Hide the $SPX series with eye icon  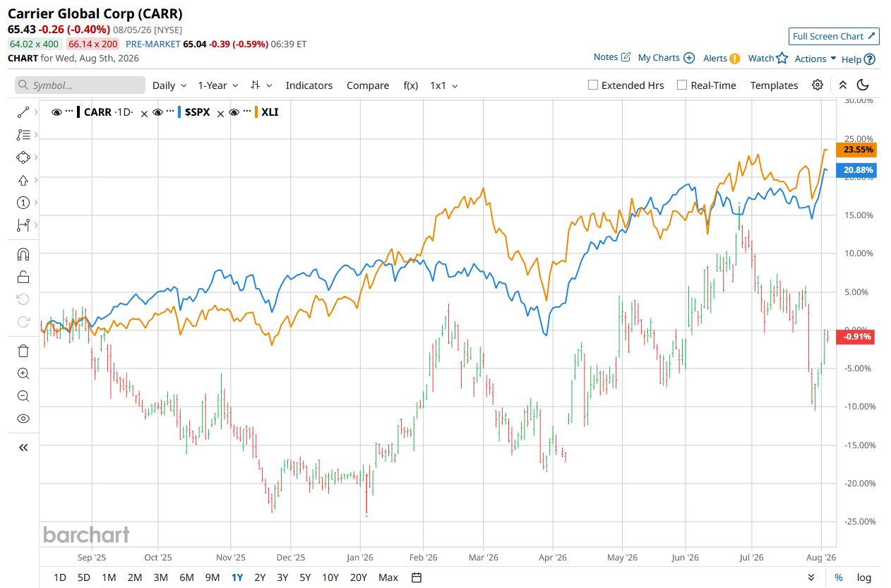[158, 112]
